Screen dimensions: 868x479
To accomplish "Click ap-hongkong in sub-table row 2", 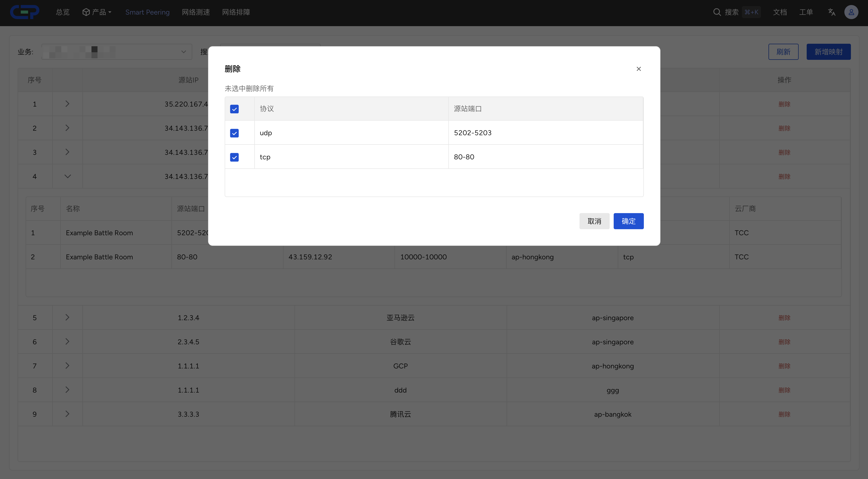I will (533, 257).
